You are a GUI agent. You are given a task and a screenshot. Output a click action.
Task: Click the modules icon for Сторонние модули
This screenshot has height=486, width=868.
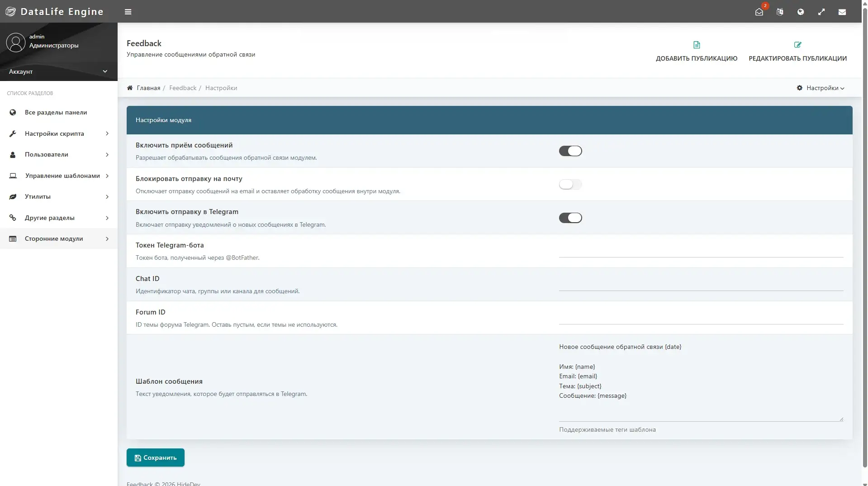(13, 239)
